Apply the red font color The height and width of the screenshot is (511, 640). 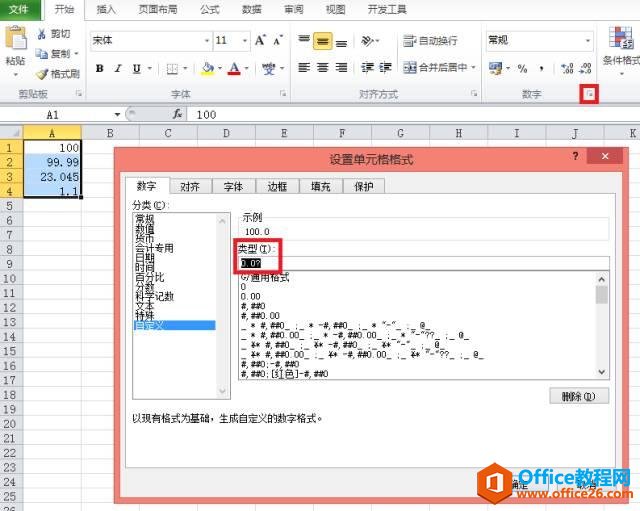234,69
